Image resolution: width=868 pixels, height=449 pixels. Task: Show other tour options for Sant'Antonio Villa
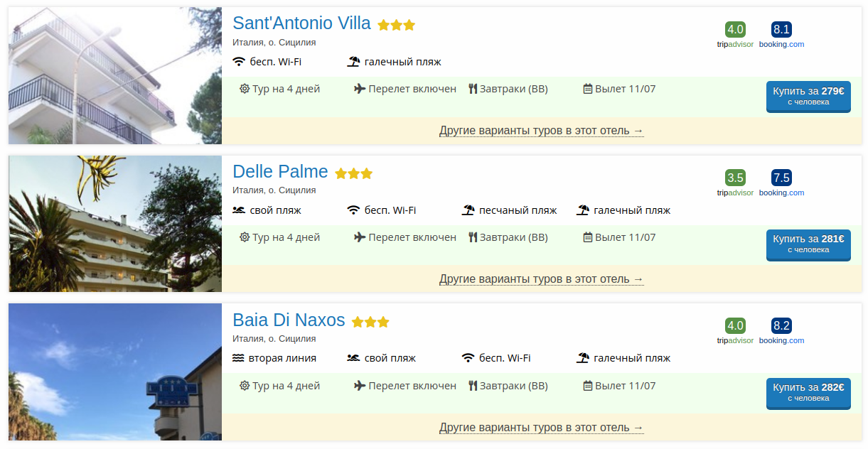click(542, 131)
